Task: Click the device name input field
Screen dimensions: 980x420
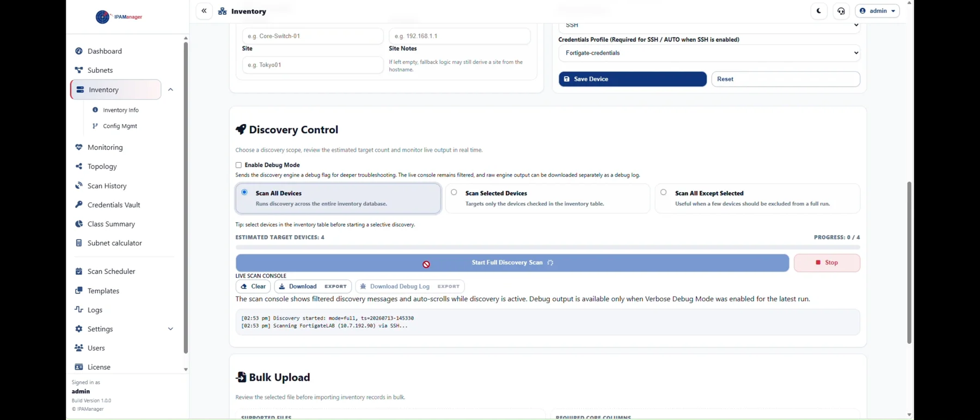Action: [x=313, y=36]
